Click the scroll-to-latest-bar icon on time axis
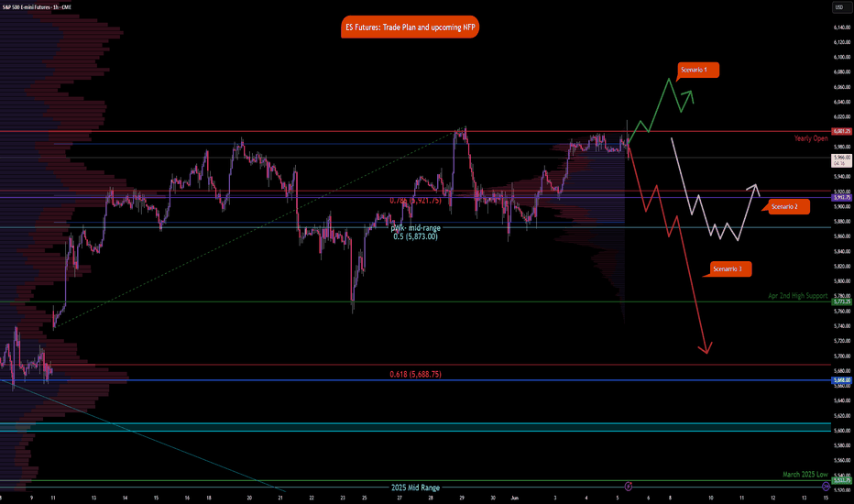854x504 pixels. click(827, 486)
